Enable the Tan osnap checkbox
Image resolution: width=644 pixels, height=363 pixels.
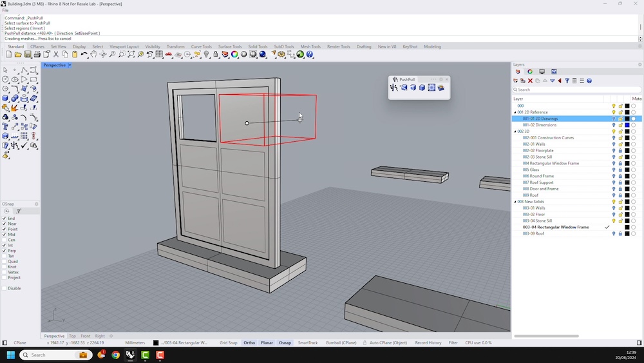click(x=4, y=256)
